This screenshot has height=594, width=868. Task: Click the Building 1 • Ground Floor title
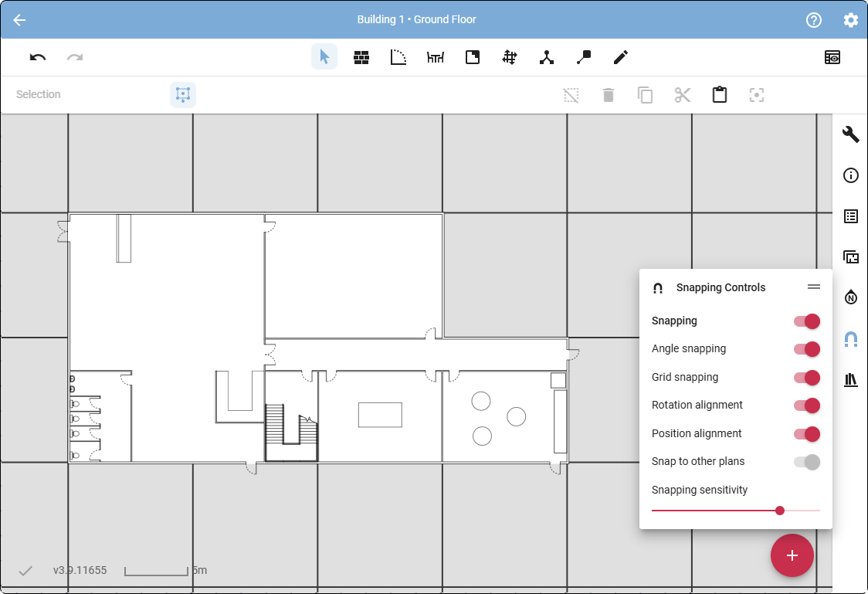(416, 19)
